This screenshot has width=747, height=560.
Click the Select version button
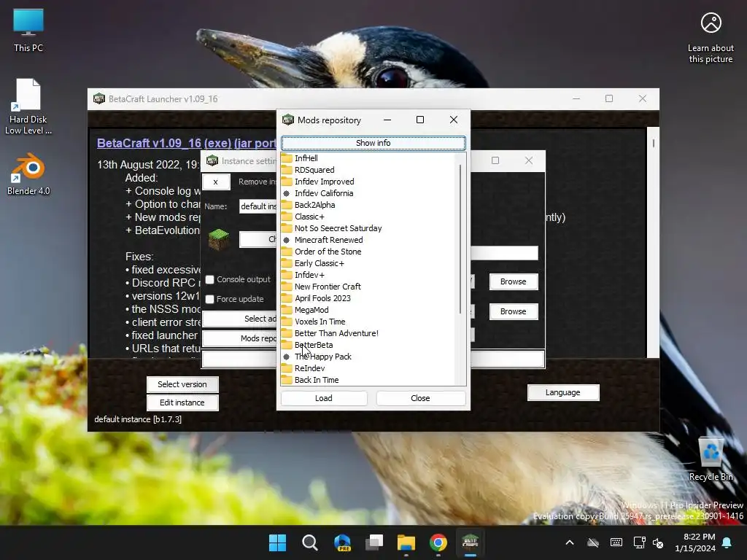pos(182,384)
